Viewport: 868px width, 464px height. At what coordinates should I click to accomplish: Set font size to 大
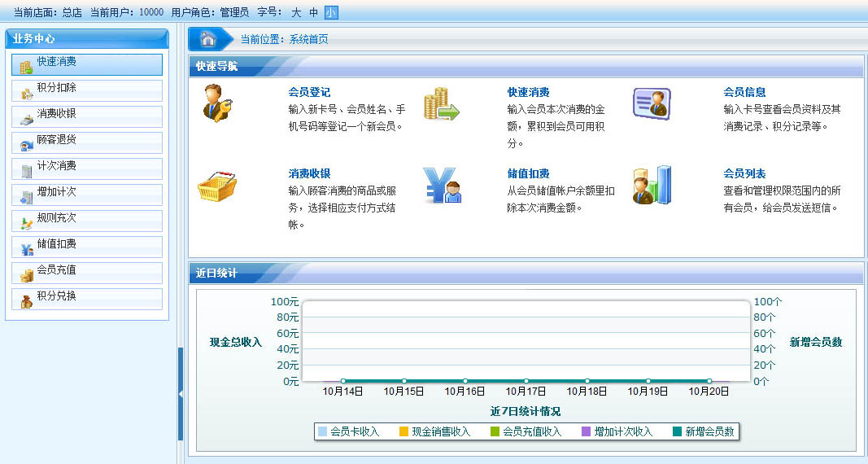pos(296,12)
